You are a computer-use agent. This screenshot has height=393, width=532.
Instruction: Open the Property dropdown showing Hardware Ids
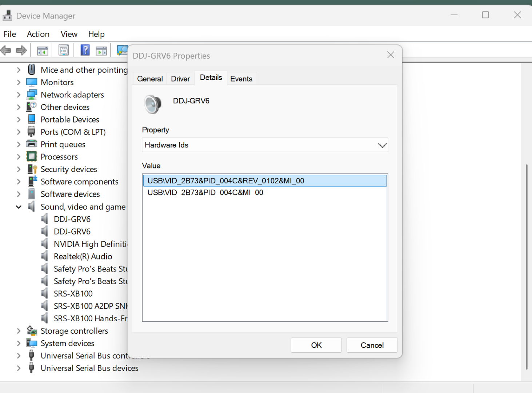pyautogui.click(x=265, y=145)
